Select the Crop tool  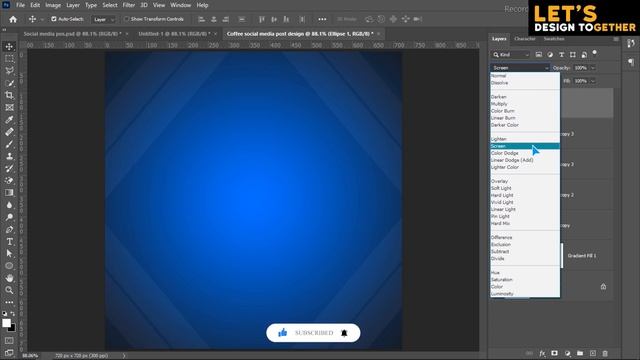pos(9,95)
